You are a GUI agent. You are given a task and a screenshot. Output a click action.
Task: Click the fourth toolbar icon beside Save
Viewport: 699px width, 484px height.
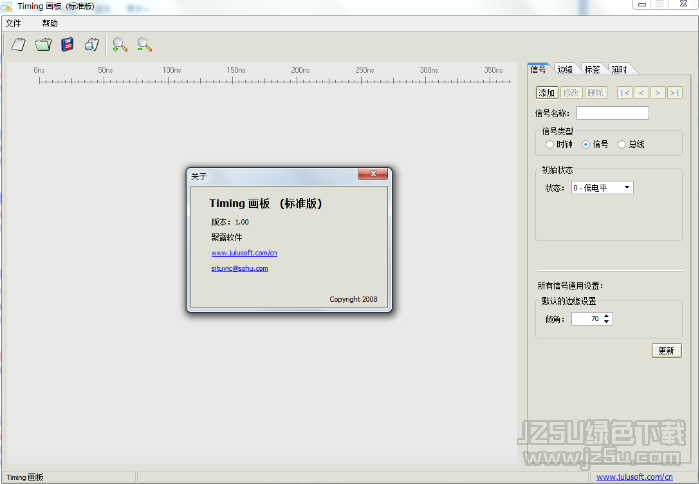click(92, 45)
